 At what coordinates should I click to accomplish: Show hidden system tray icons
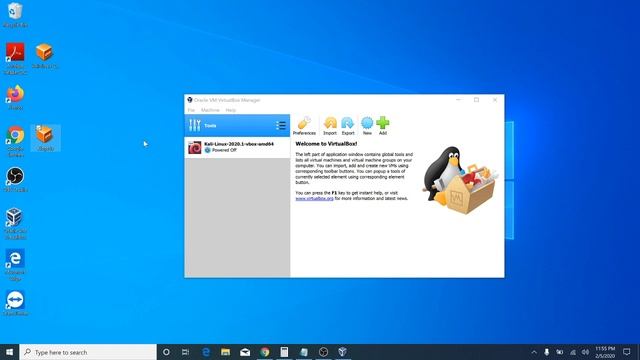click(x=534, y=352)
